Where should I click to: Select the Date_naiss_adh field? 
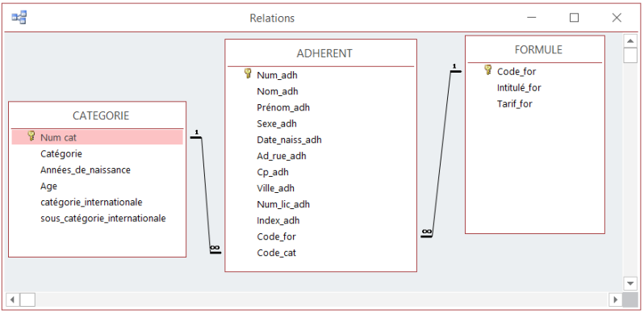tap(320, 140)
